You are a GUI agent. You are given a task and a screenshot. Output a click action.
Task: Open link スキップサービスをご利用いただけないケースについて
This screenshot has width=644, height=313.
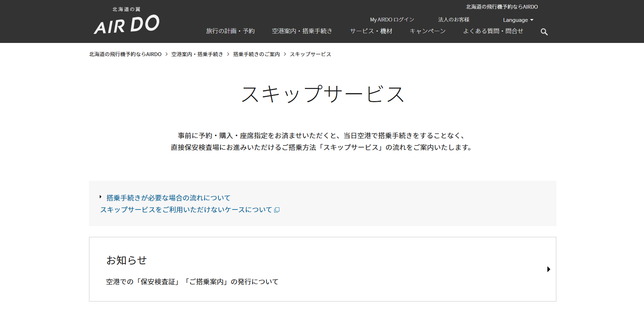pos(186,210)
